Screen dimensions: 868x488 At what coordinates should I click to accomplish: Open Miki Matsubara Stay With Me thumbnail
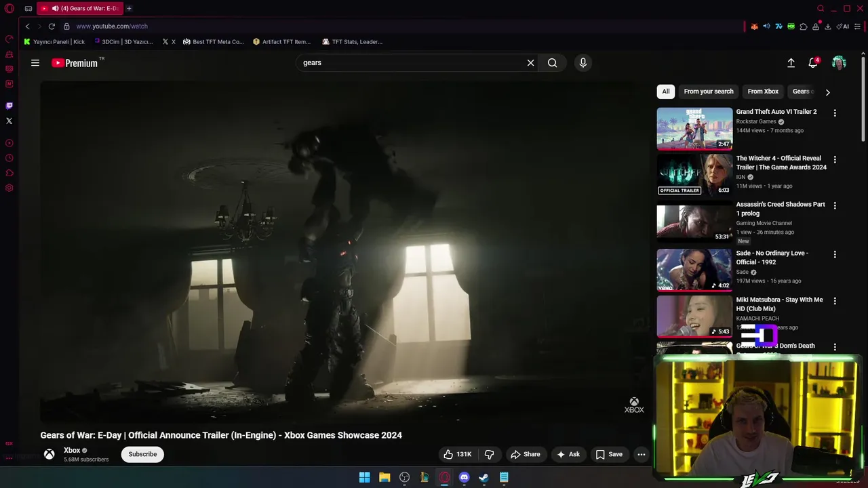(694, 316)
